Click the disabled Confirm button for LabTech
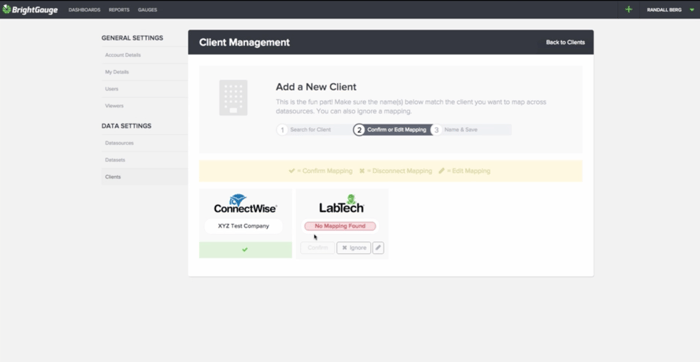 point(317,248)
